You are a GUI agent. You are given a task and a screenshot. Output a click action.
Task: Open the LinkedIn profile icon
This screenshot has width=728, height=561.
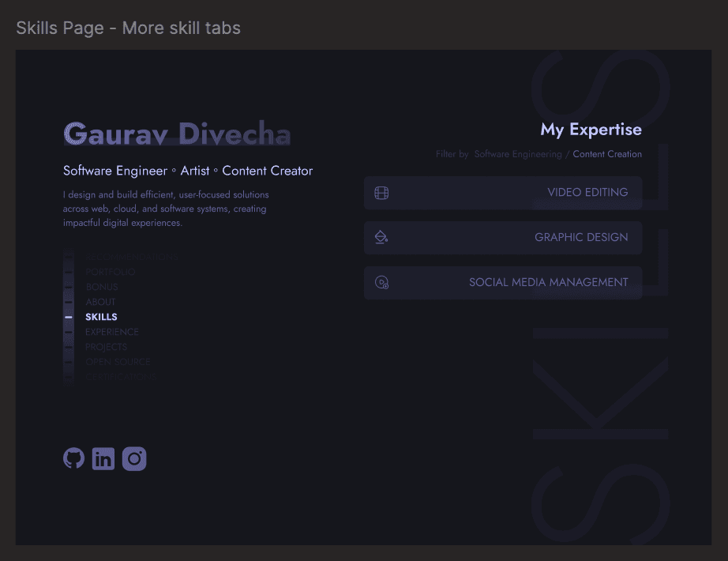coord(103,459)
